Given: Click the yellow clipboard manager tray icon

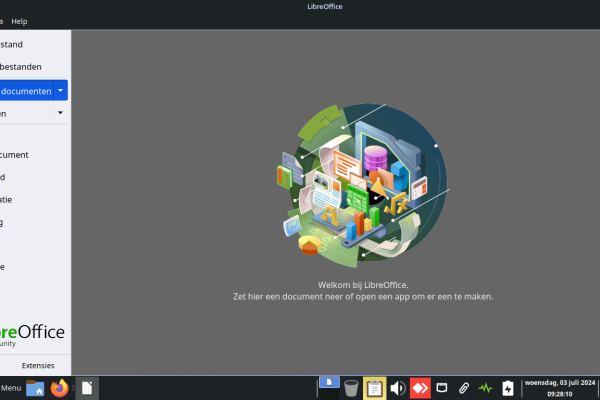Looking at the screenshot, I should 375,388.
